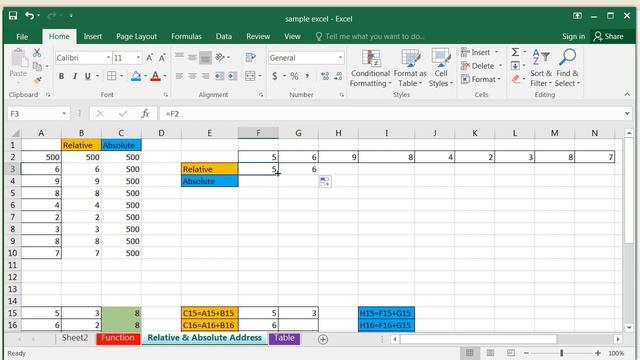This screenshot has width=640, height=360.
Task: Switch to the Insert ribbon tab
Action: point(93,36)
